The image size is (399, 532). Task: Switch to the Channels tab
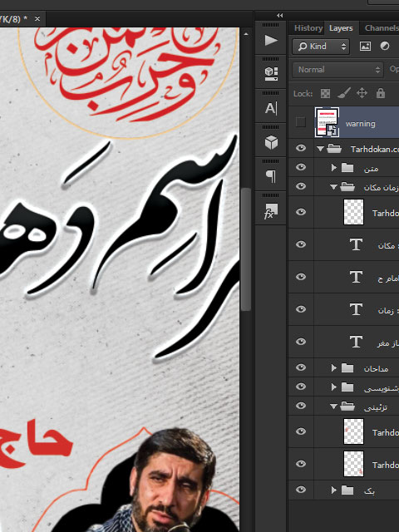coord(381,27)
